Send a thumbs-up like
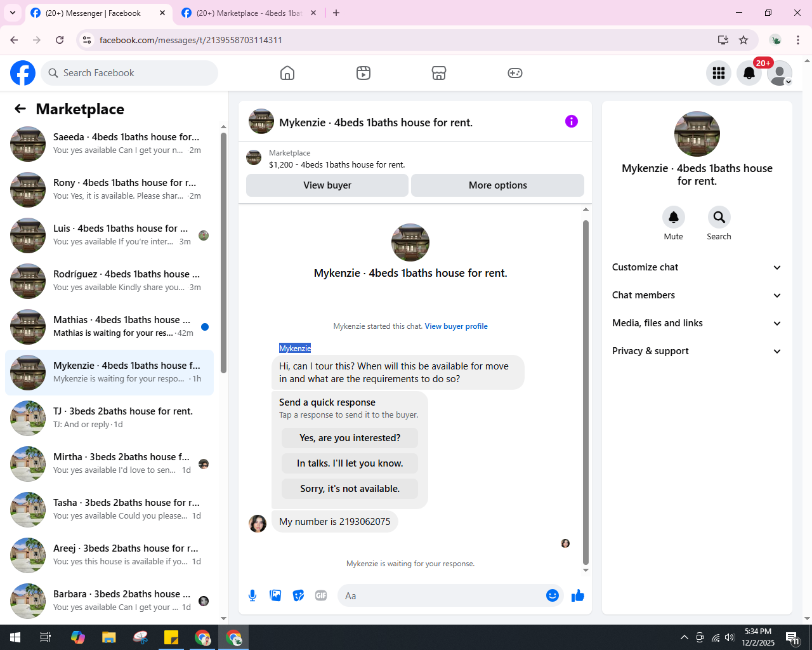 [578, 595]
